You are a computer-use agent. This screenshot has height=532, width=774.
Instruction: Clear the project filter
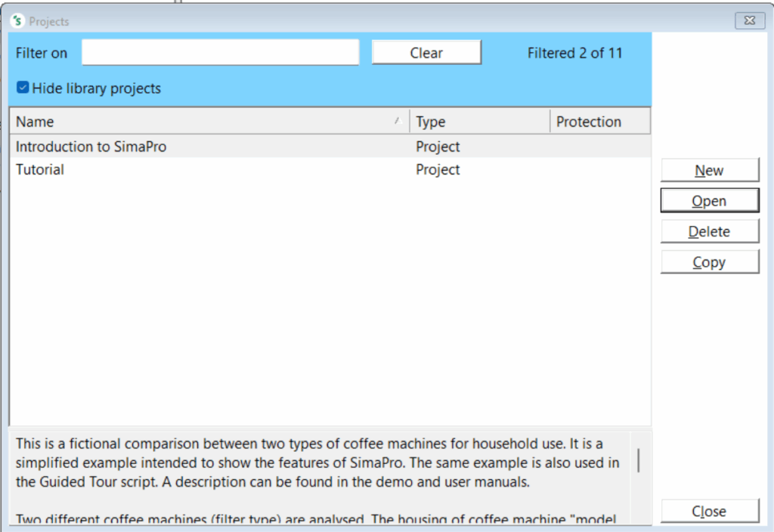(426, 52)
